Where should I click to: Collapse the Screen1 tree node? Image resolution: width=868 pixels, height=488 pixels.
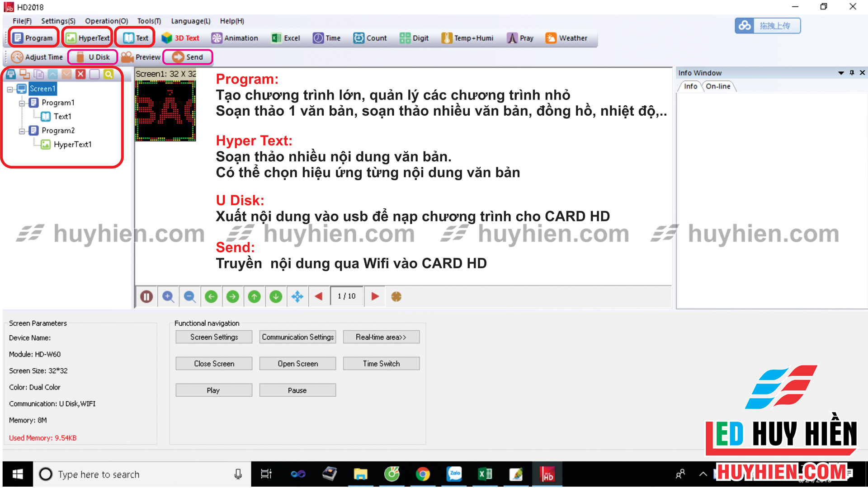click(10, 89)
